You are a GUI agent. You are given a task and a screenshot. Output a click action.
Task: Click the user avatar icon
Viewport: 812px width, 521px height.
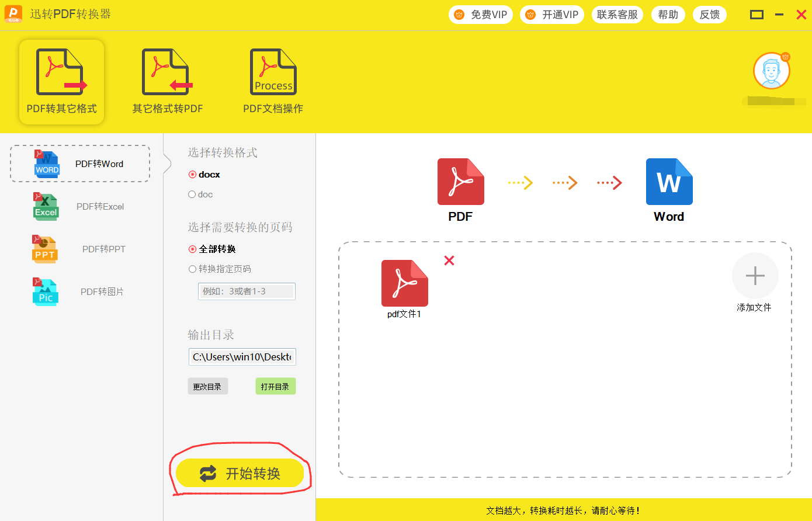click(772, 71)
